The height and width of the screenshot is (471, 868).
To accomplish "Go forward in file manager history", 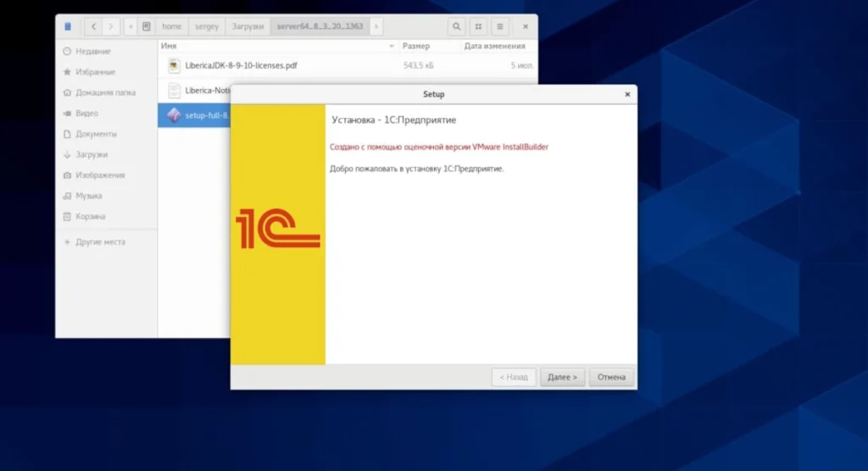I will [x=111, y=26].
